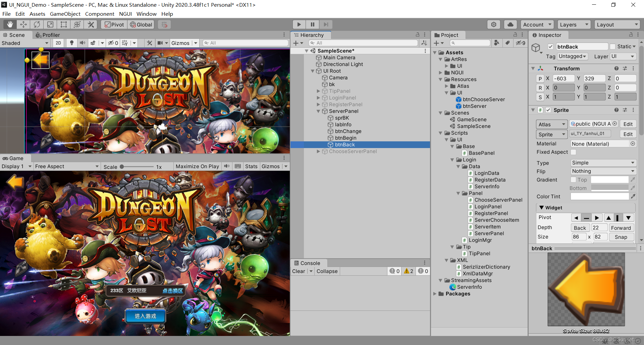Open Collab services icon
The height and width of the screenshot is (345, 644).
pos(494,24)
